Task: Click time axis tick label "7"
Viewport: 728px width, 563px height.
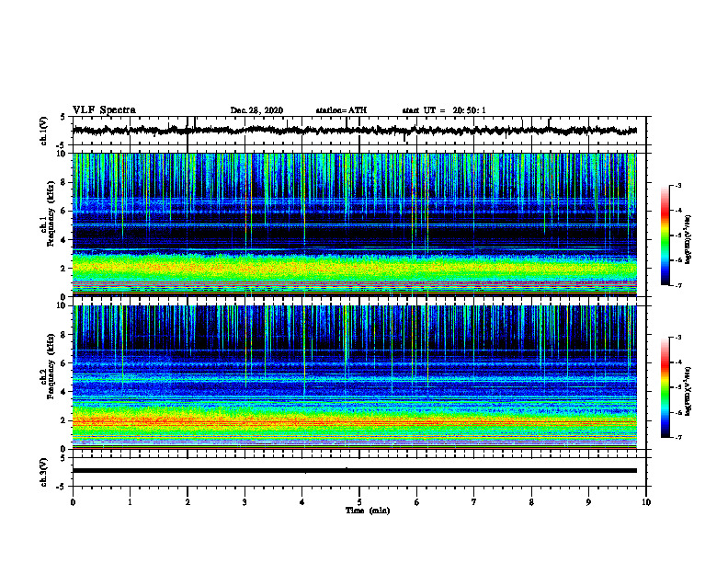Action: [x=474, y=502]
